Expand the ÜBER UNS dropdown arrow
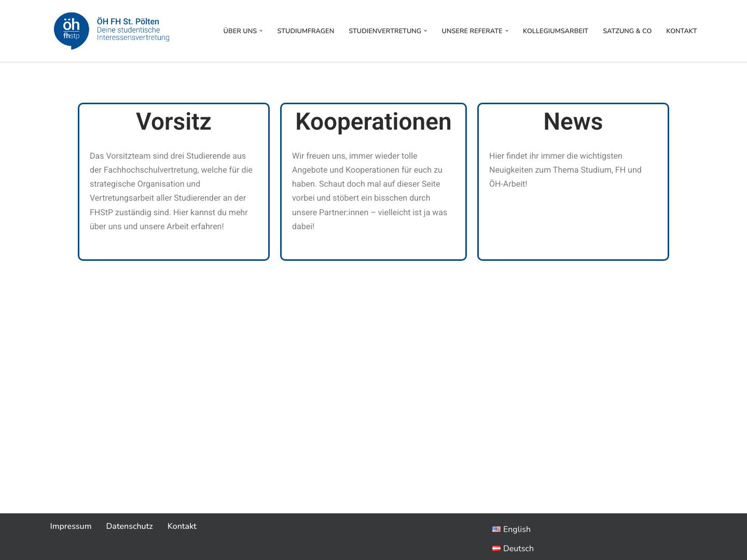This screenshot has height=560, width=747. 261,31
